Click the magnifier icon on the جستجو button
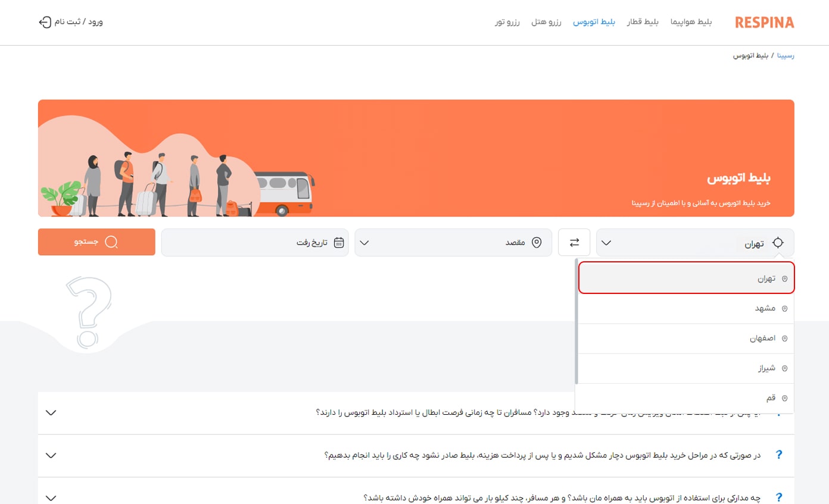Image resolution: width=829 pixels, height=504 pixels. tap(111, 242)
